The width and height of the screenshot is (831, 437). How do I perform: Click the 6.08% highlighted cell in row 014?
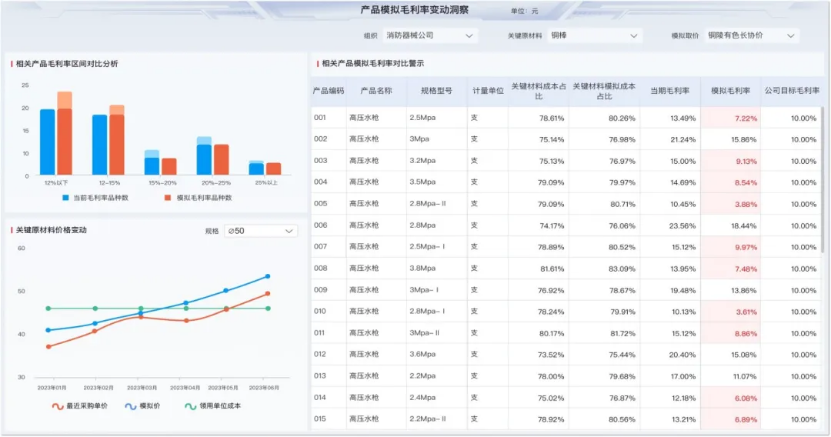[x=730, y=398]
